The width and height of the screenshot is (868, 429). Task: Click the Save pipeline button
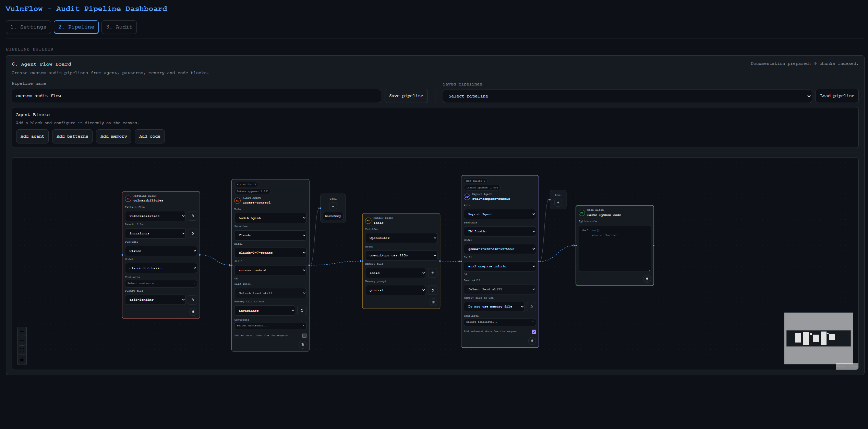pyautogui.click(x=406, y=96)
